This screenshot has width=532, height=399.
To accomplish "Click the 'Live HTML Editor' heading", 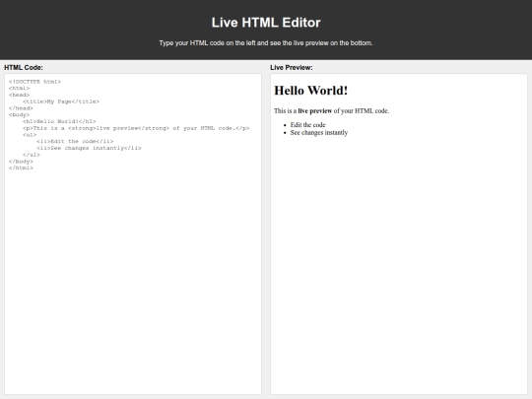I will pos(266,23).
